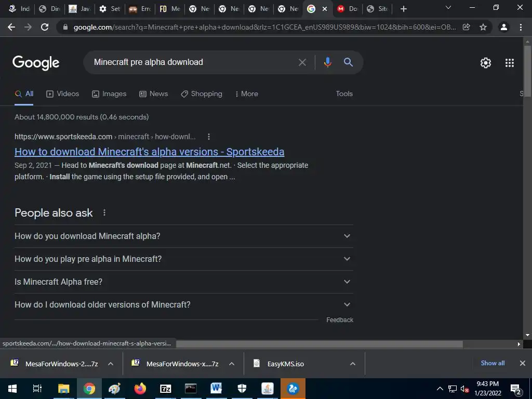
Task: Click Feedback link under People also ask
Action: click(340, 320)
